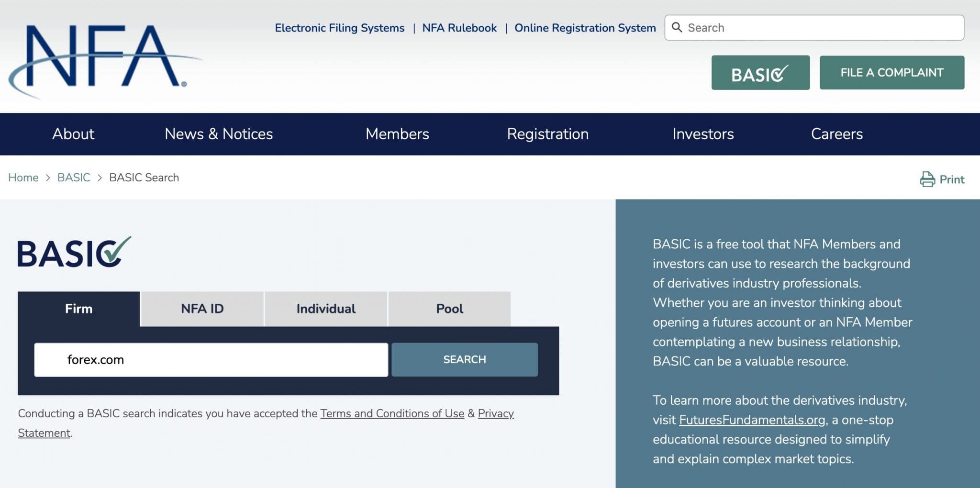Go to Home breadcrumb
The height and width of the screenshot is (488, 980).
click(23, 177)
